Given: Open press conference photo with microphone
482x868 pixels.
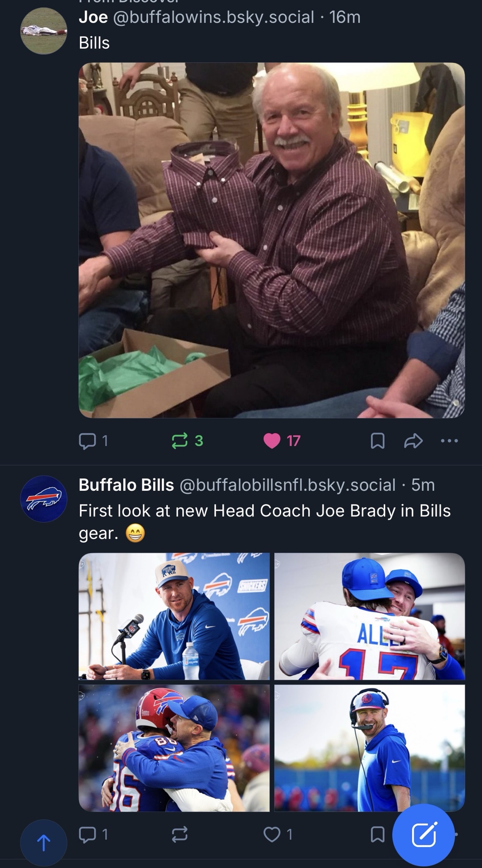Looking at the screenshot, I should point(174,616).
